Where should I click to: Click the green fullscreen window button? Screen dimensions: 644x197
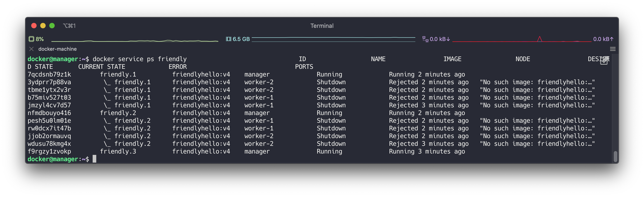tap(52, 26)
